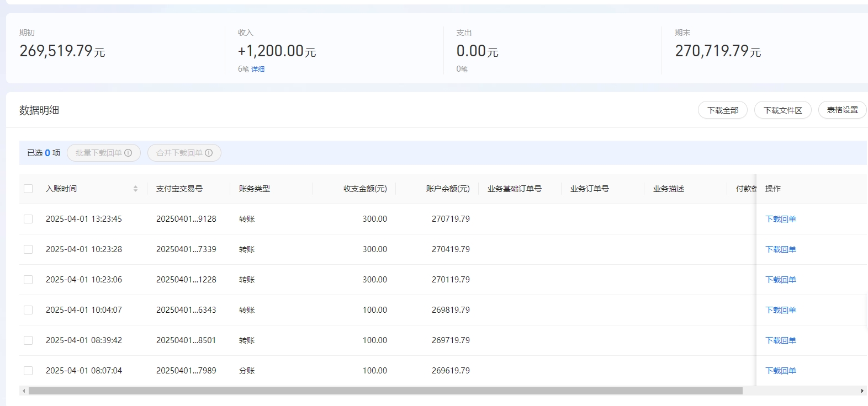Click the info icon beside 批量下载回单
This screenshot has height=406, width=868.
tap(128, 153)
